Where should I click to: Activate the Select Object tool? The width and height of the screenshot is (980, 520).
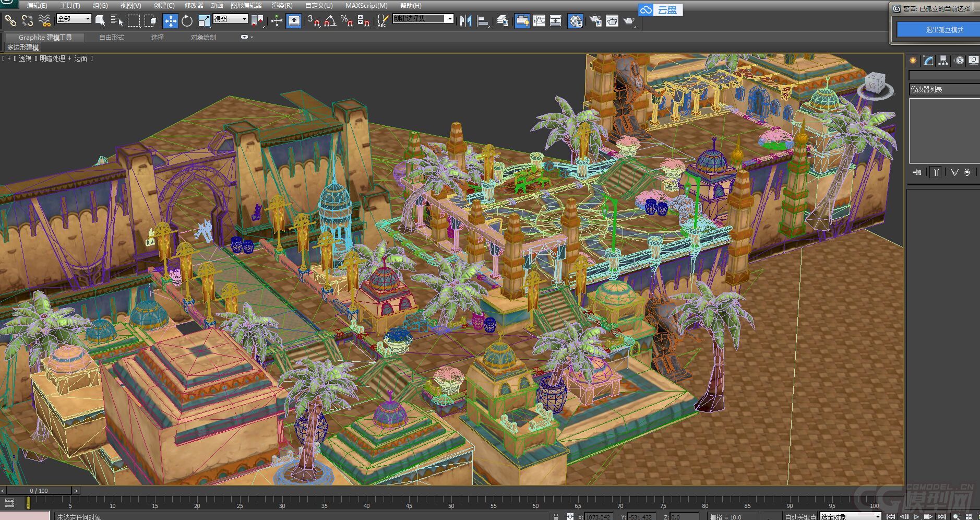(100, 21)
